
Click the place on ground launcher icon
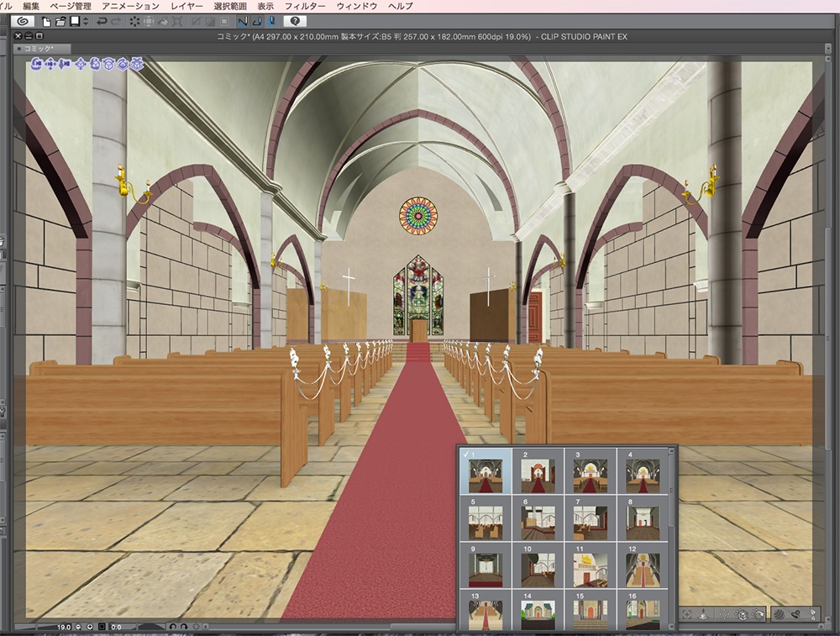coord(703,614)
